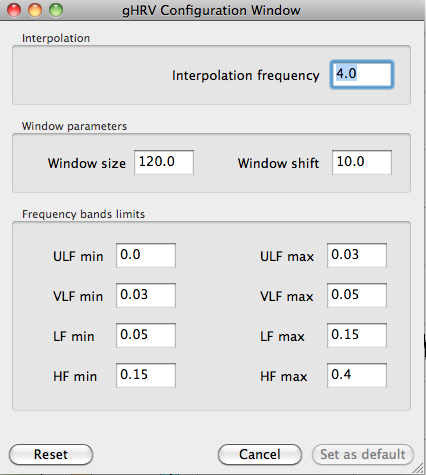Select the VLF max input field
The width and height of the screenshot is (426, 475).
pos(357,295)
